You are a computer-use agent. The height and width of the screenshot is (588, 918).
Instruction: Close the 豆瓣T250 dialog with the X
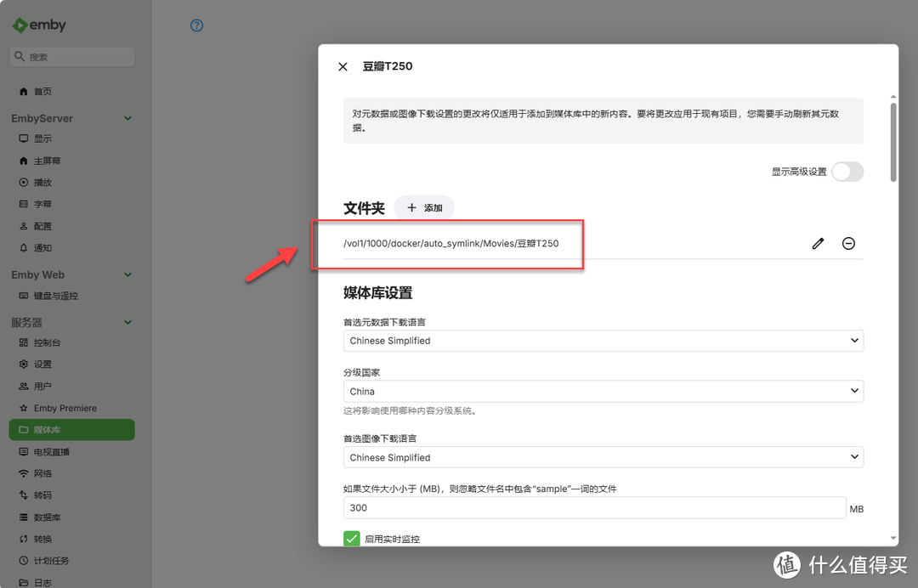click(x=343, y=66)
